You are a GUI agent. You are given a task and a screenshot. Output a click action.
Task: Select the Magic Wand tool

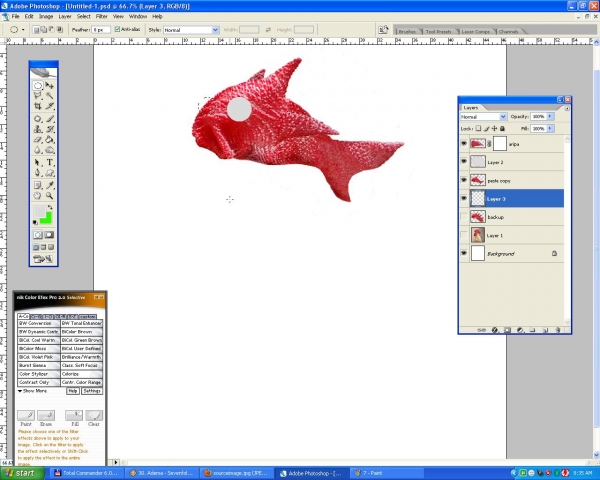click(x=49, y=96)
